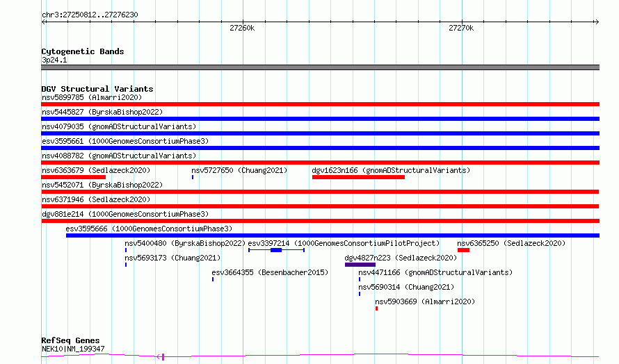The height and width of the screenshot is (364, 619).
Task: Select the blue nsv4079035 variant bar
Action: click(320, 133)
